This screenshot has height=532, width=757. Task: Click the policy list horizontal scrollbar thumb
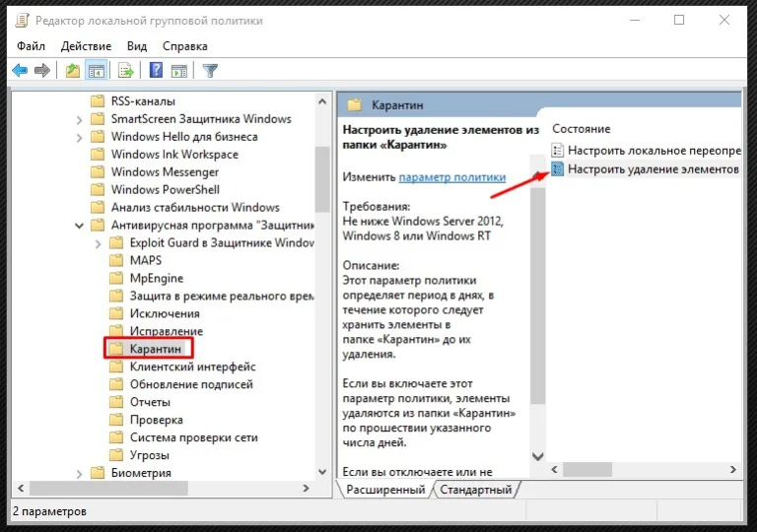click(587, 469)
